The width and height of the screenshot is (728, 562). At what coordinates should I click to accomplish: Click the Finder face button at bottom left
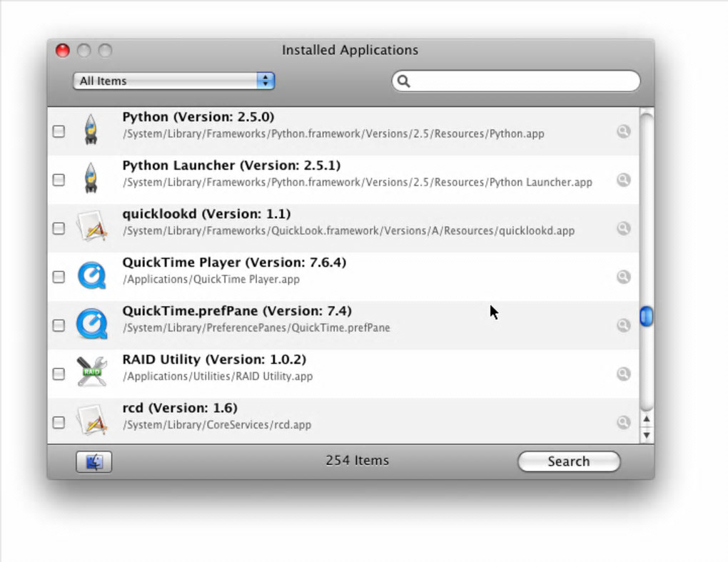[x=93, y=461]
